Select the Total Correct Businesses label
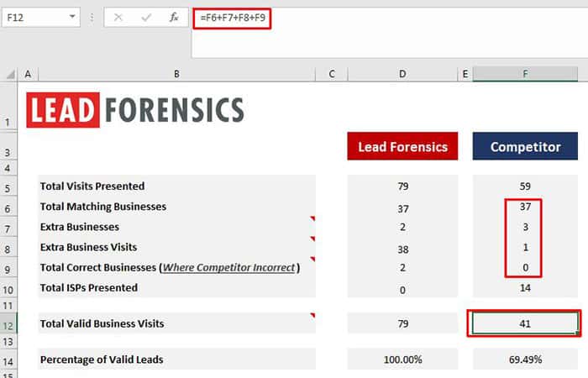Image resolution: width=588 pixels, height=378 pixels. pyautogui.click(x=170, y=267)
